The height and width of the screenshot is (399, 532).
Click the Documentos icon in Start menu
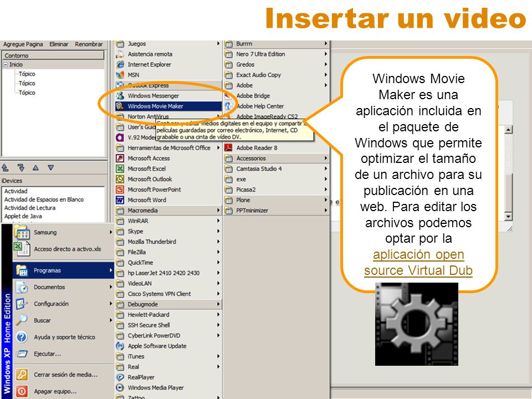tap(22, 287)
